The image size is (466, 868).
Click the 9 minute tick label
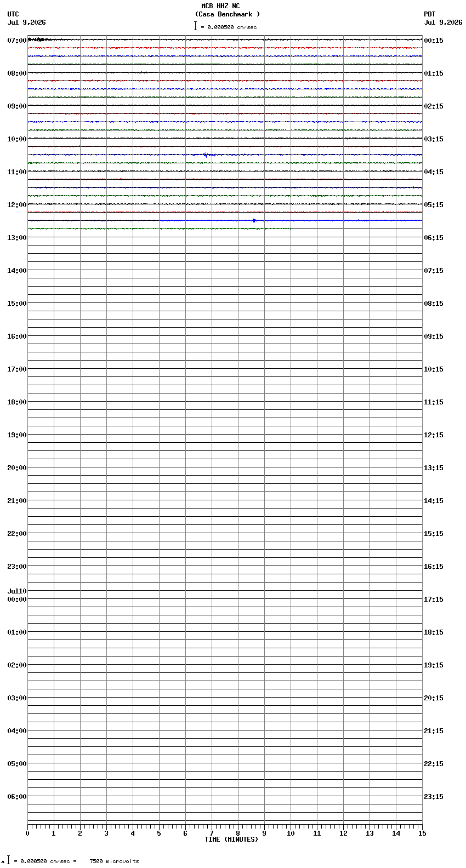point(264,833)
